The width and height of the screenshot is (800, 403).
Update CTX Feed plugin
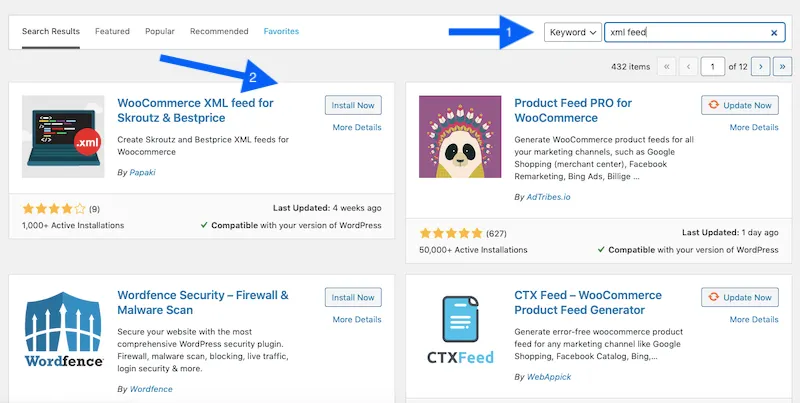(740, 297)
